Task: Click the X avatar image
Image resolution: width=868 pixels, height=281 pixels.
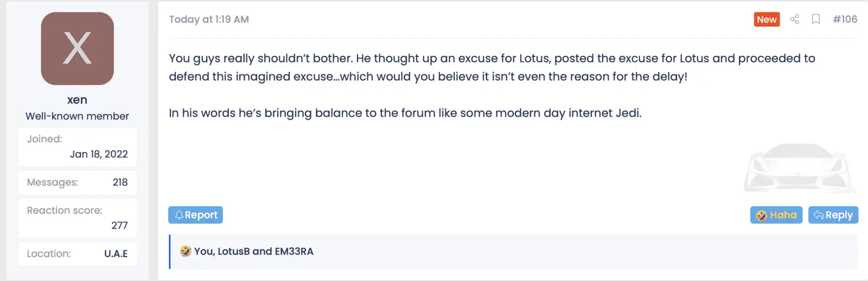Action: click(x=77, y=49)
